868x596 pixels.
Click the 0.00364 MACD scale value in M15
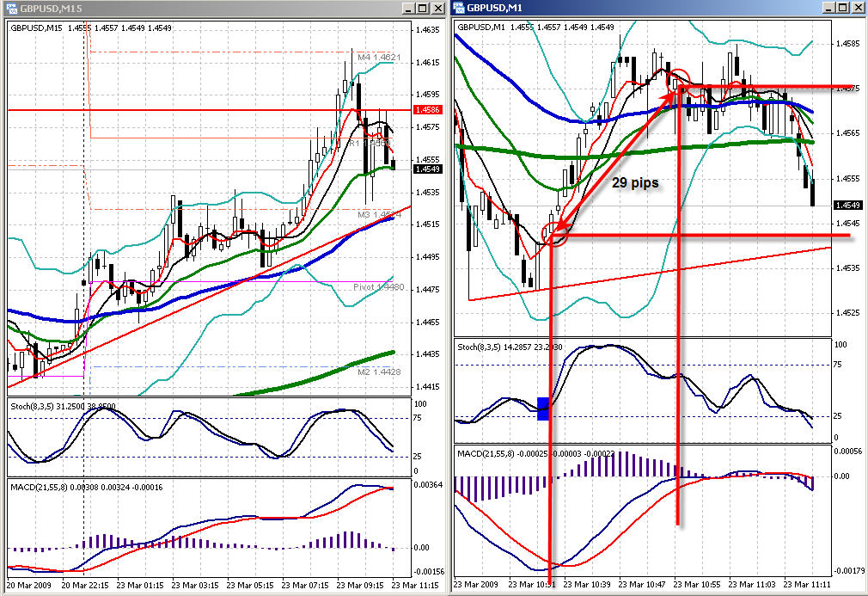point(427,485)
